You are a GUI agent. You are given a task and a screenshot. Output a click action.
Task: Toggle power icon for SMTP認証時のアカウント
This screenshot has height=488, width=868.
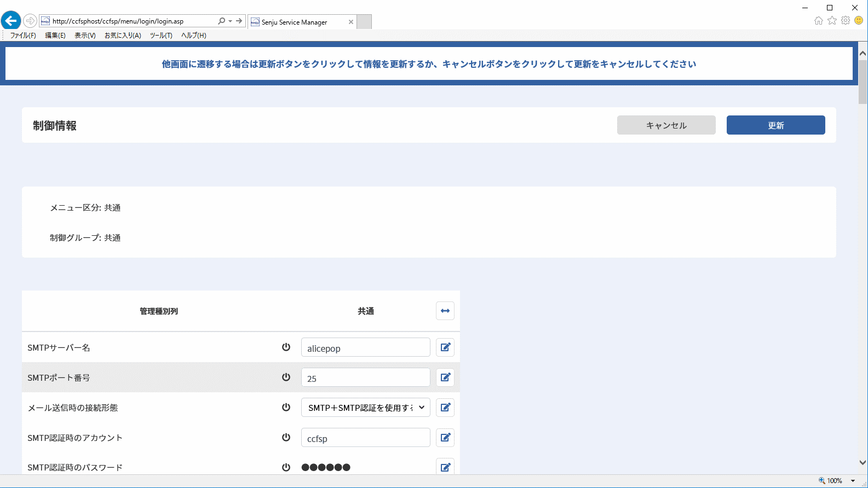(286, 437)
